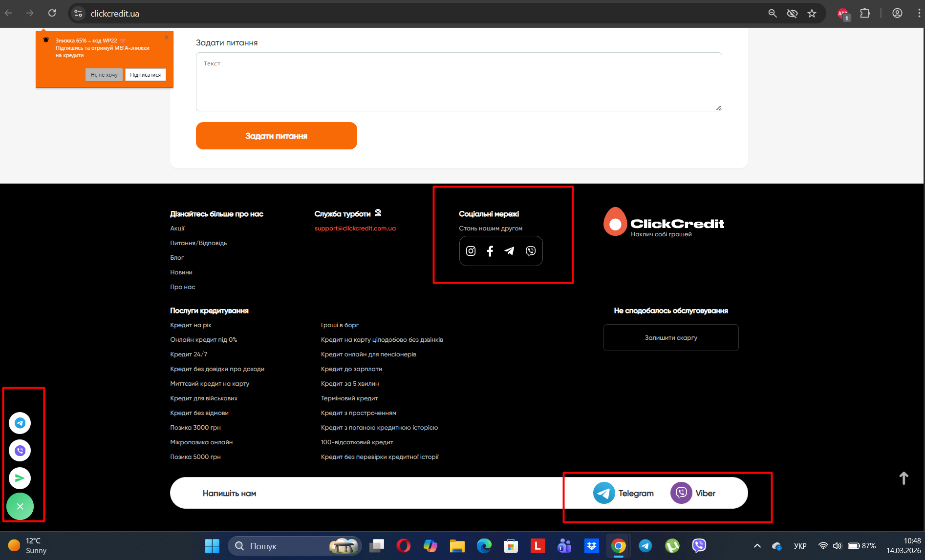Click the floating green send-message bubble
Viewport: 925px width, 560px height.
coord(20,478)
